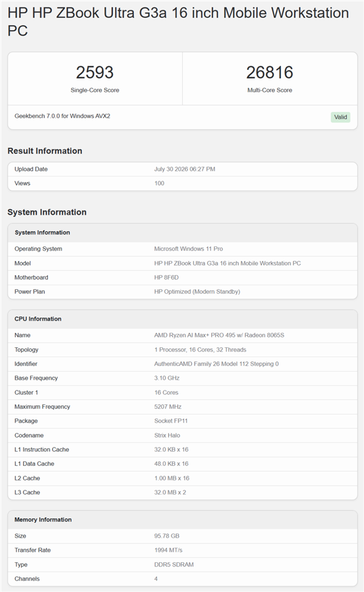
Task: Click the page title heading
Action: [x=178, y=21]
